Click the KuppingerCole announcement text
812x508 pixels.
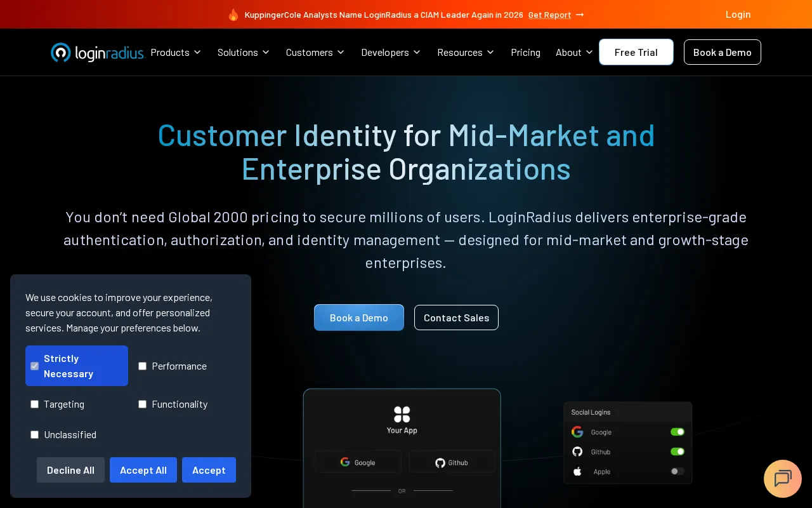coord(384,15)
